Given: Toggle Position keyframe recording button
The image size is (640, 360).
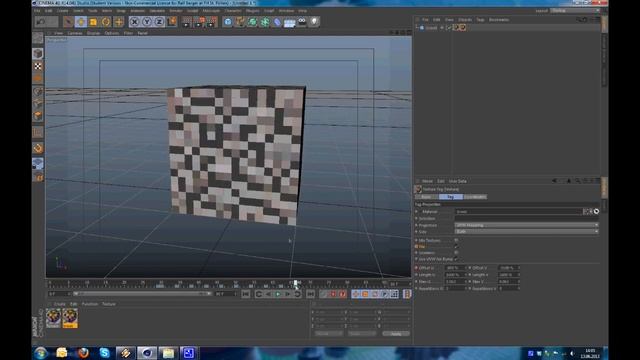Looking at the screenshot, I should 356,294.
